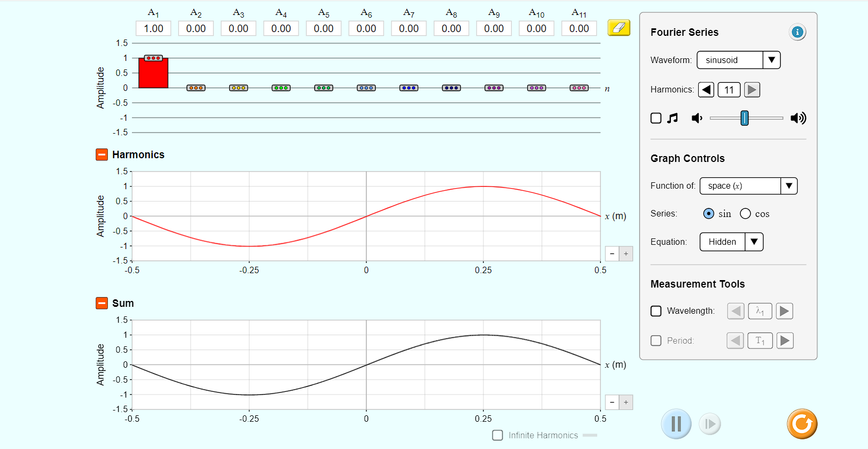Click the low volume speaker icon
868x449 pixels.
pyautogui.click(x=697, y=118)
